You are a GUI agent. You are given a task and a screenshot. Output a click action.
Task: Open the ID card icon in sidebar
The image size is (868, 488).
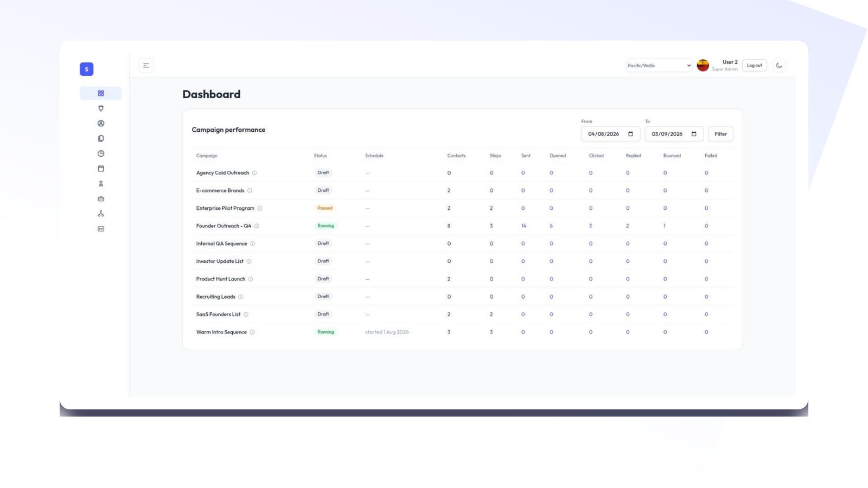coord(101,229)
